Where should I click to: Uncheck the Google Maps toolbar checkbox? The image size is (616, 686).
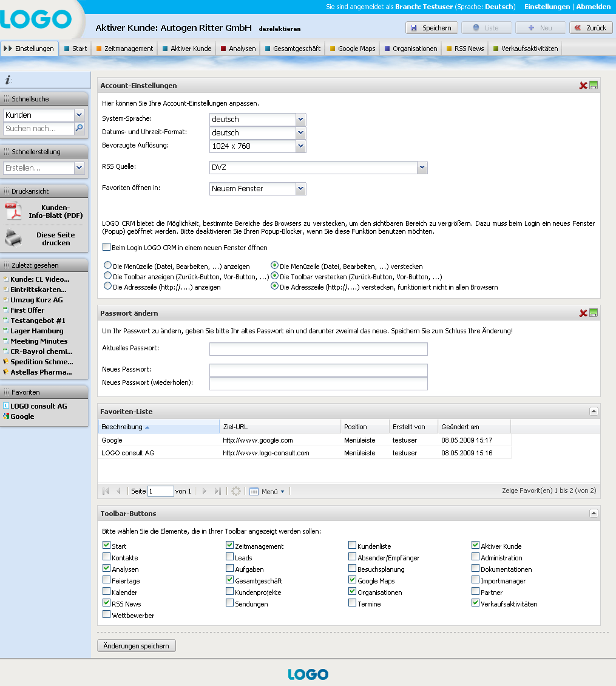point(352,580)
